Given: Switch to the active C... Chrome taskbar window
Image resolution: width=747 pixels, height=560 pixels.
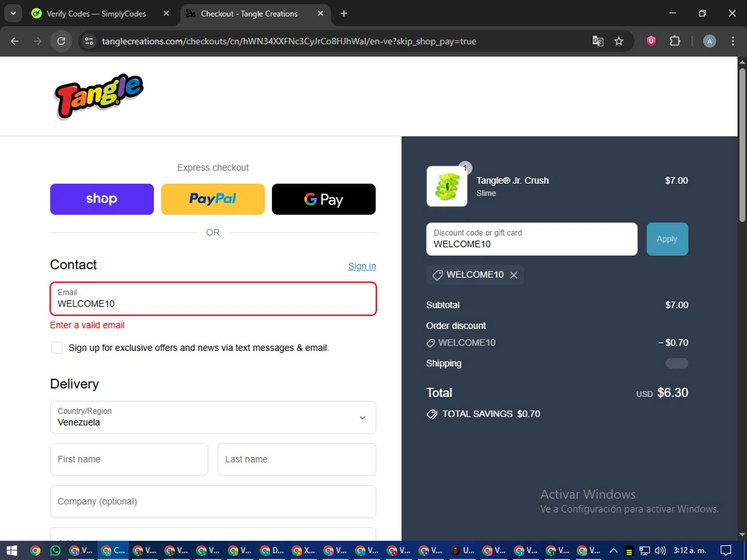Looking at the screenshot, I should 113,551.
